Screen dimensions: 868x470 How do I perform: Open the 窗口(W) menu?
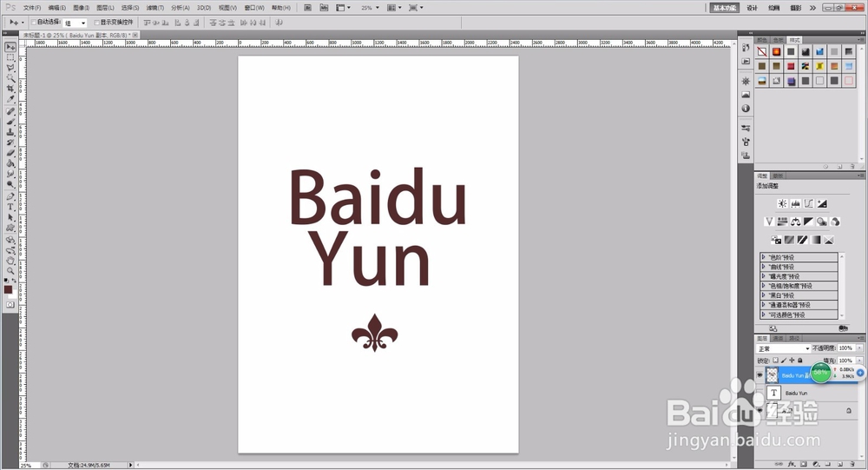[x=254, y=8]
